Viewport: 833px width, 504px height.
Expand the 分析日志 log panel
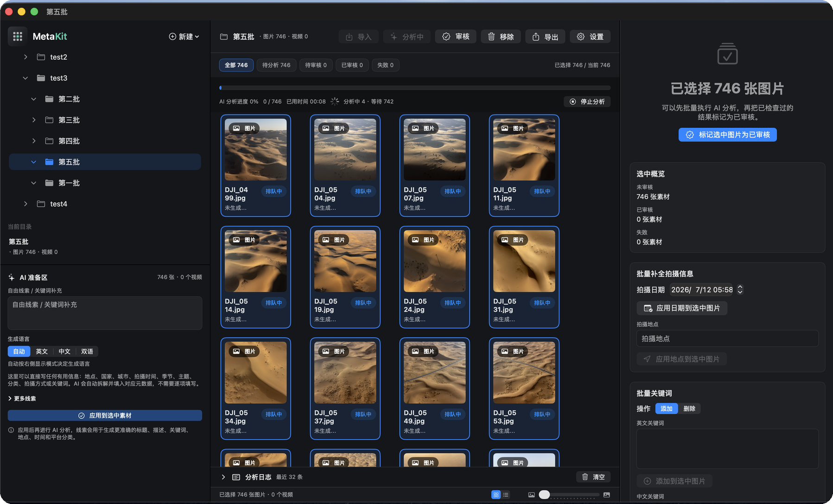(x=223, y=477)
